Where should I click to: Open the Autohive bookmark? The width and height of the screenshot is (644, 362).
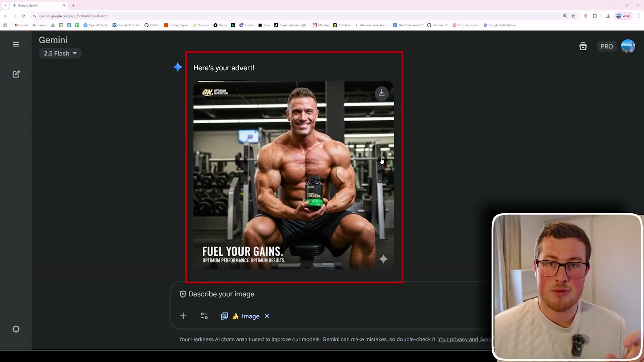pos(342,25)
